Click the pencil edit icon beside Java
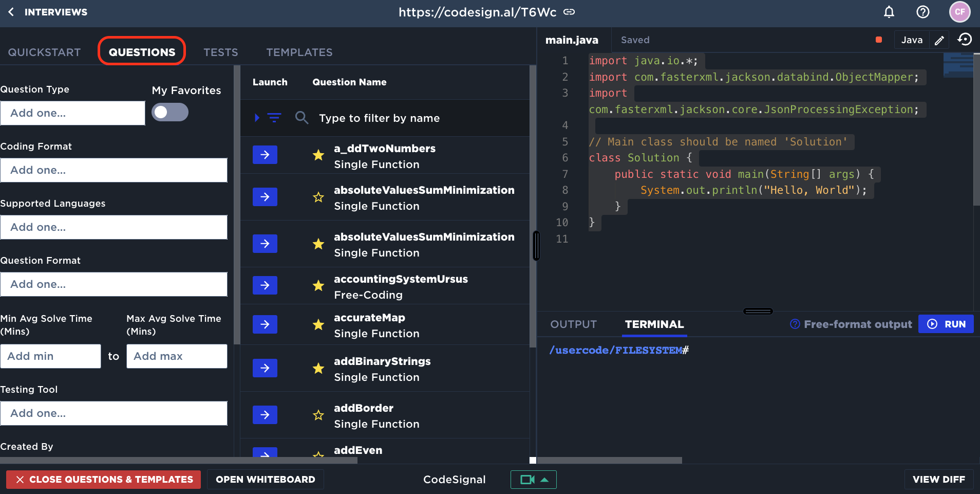980x494 pixels. (x=939, y=40)
